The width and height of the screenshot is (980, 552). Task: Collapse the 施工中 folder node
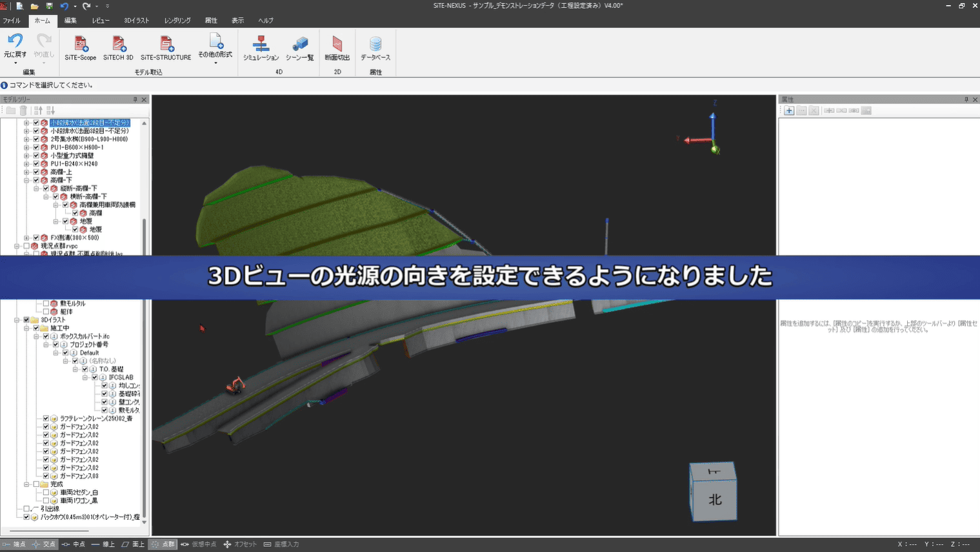[26, 328]
